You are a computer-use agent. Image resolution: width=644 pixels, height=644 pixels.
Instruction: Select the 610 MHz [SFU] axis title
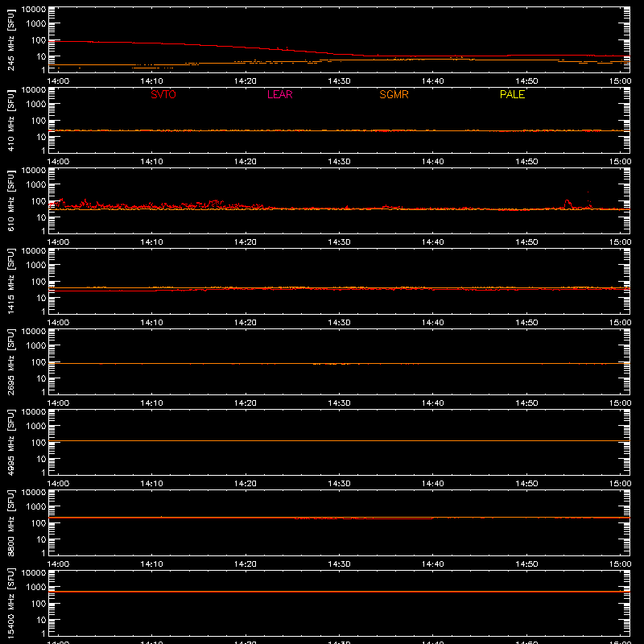click(10, 200)
